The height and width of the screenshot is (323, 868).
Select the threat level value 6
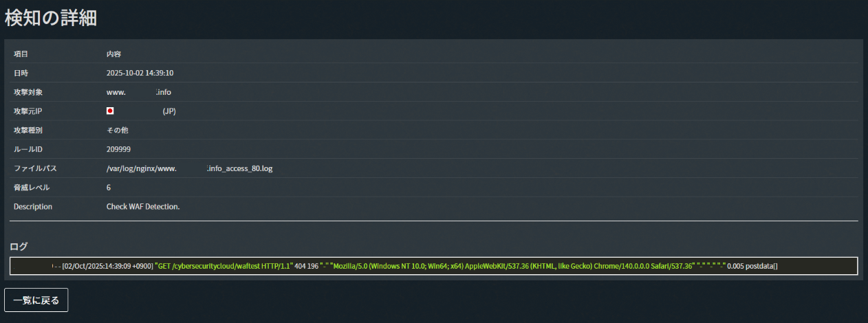pyautogui.click(x=109, y=188)
